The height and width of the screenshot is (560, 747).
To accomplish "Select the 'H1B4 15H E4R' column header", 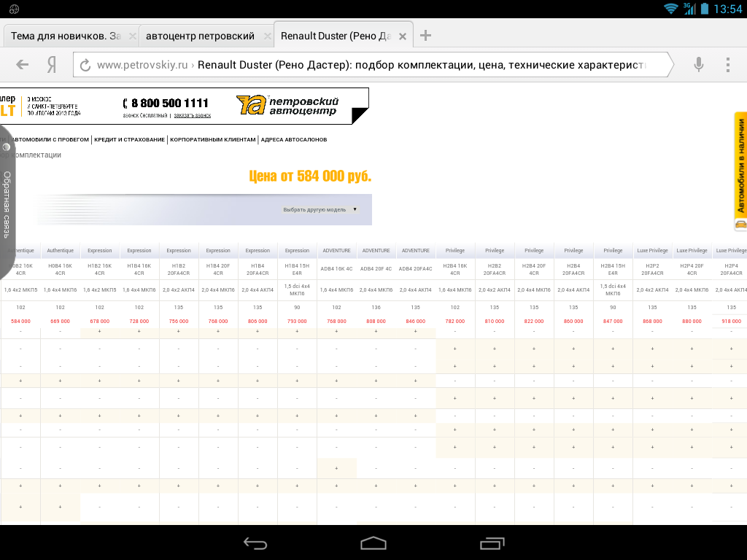I will click(298, 270).
